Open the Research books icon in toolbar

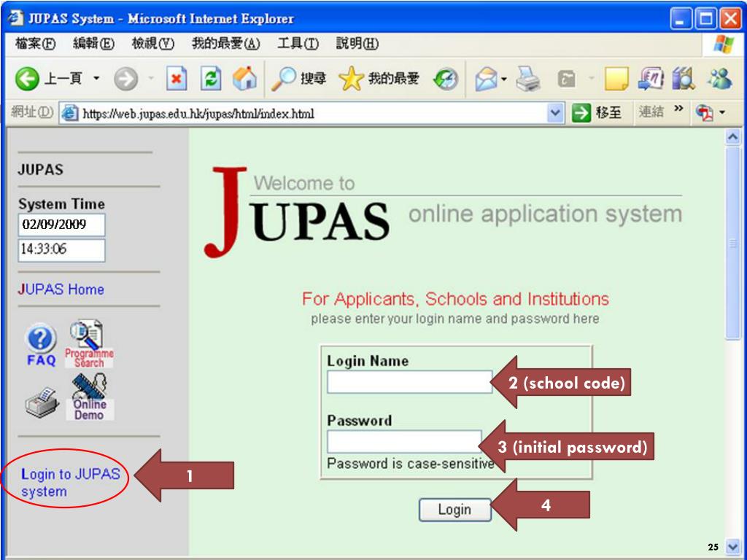click(684, 79)
